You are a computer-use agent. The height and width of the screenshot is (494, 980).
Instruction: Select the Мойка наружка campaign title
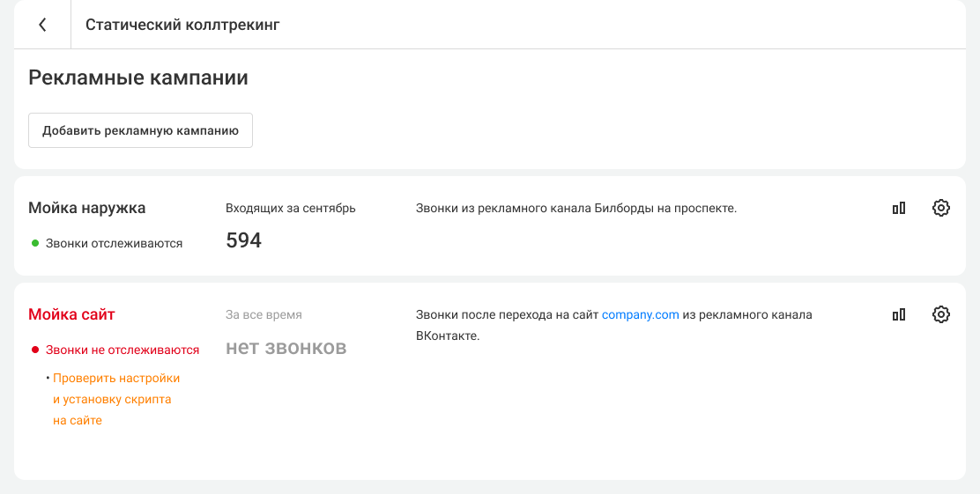(x=87, y=209)
